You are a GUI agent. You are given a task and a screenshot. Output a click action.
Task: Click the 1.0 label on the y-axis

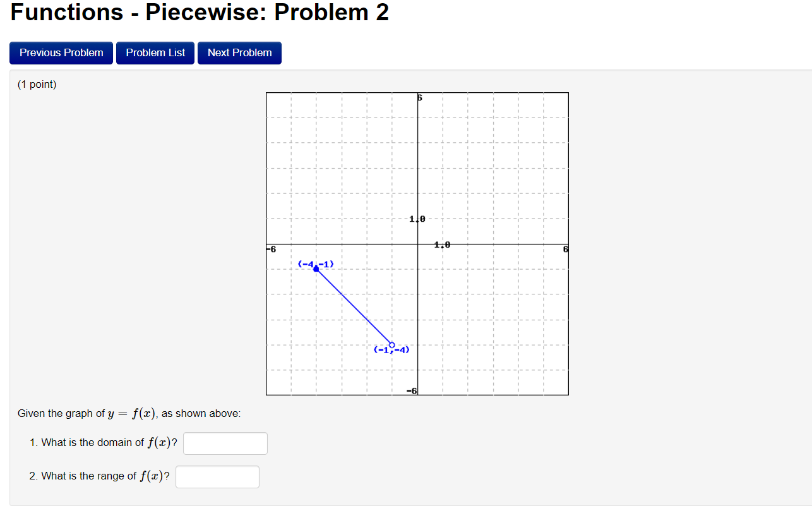416,218
